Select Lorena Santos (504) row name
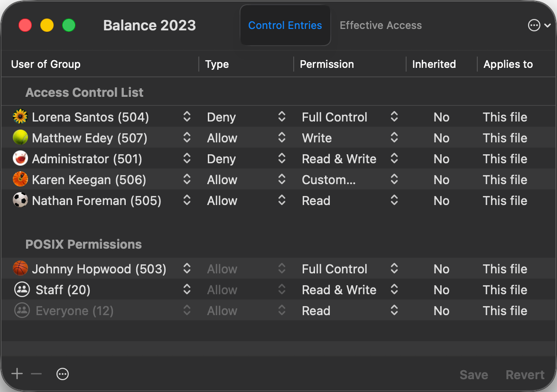The image size is (557, 392). click(90, 117)
